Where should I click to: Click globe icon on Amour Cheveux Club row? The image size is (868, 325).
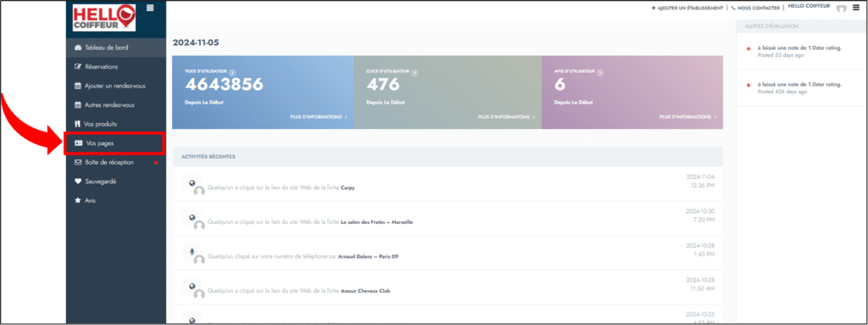click(x=192, y=286)
